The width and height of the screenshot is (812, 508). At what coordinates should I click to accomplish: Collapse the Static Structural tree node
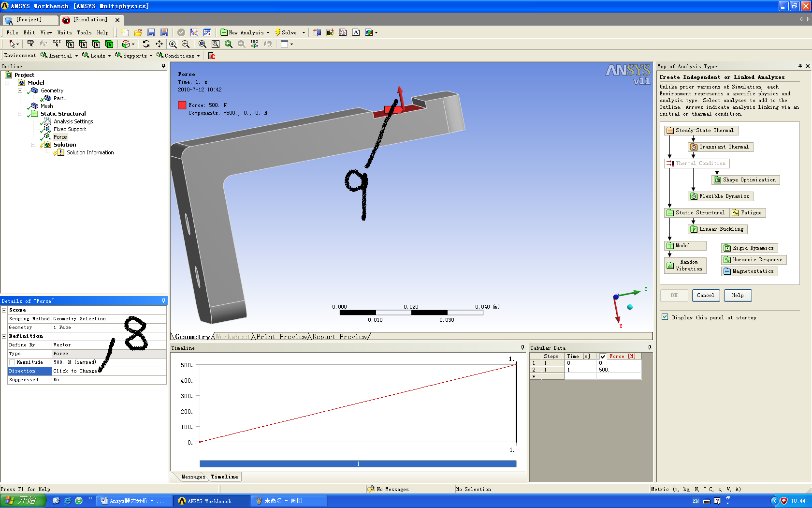20,114
